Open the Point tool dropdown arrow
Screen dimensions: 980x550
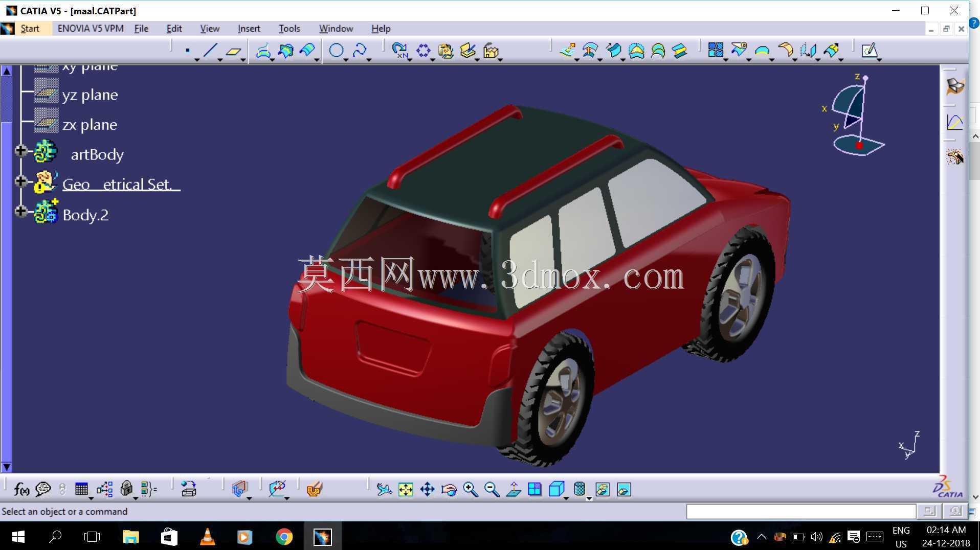[x=197, y=60]
